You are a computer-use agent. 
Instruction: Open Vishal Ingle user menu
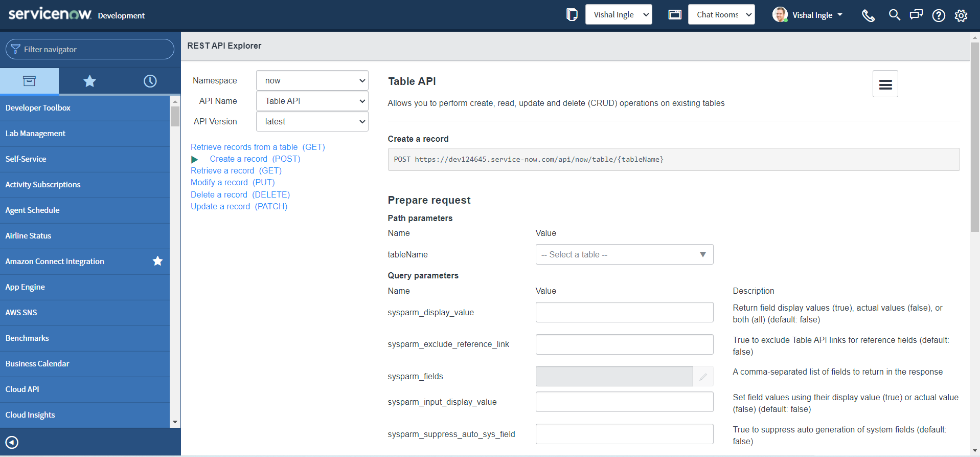(817, 15)
